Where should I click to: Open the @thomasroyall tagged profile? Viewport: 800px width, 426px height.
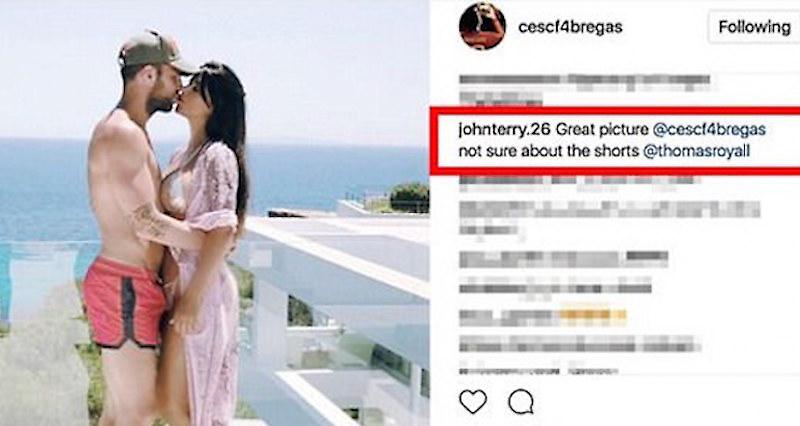click(x=696, y=152)
